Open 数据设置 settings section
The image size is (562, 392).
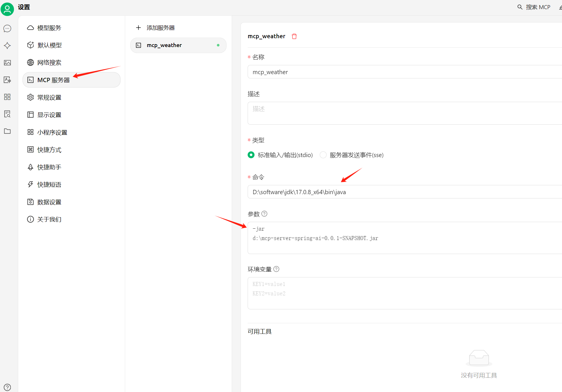tap(72, 202)
